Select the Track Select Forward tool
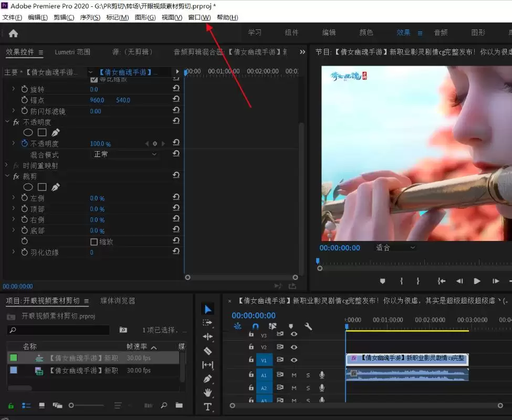The width and height of the screenshot is (512, 420). coord(207,323)
